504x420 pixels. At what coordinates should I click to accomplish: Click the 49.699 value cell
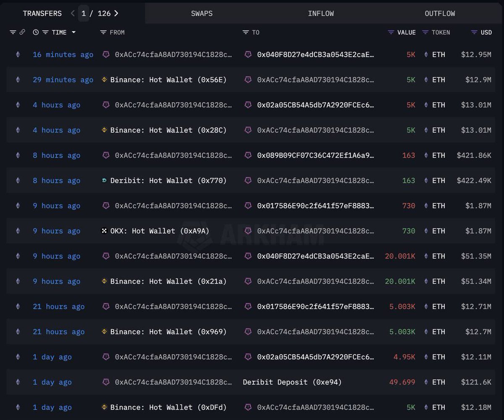click(x=402, y=382)
